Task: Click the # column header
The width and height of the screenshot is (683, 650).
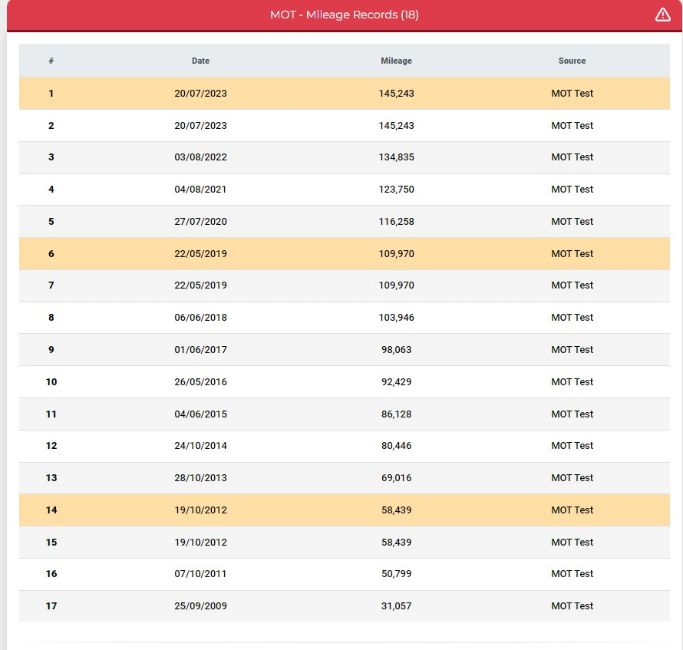Action: tap(51, 61)
